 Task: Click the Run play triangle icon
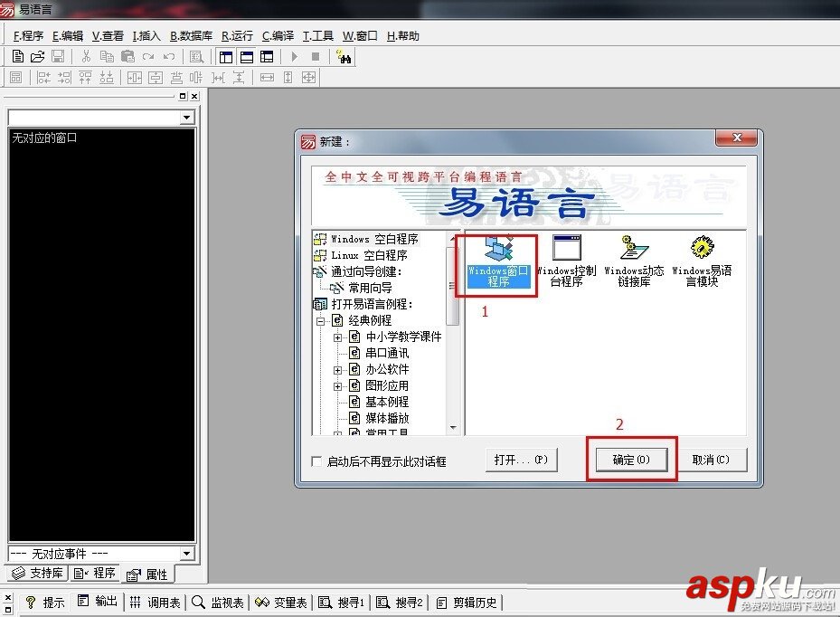click(x=294, y=56)
